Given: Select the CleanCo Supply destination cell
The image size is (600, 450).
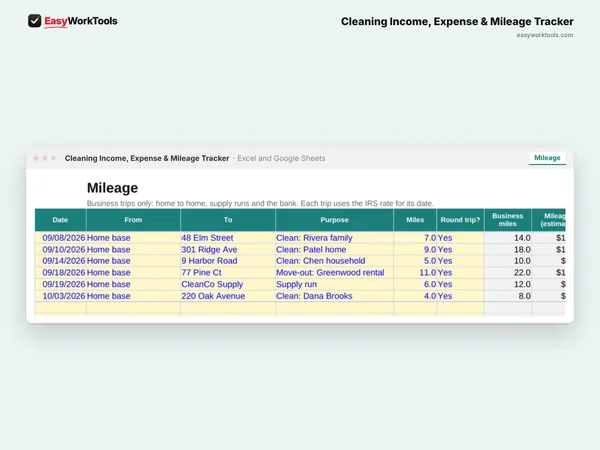Looking at the screenshot, I should pyautogui.click(x=228, y=284).
